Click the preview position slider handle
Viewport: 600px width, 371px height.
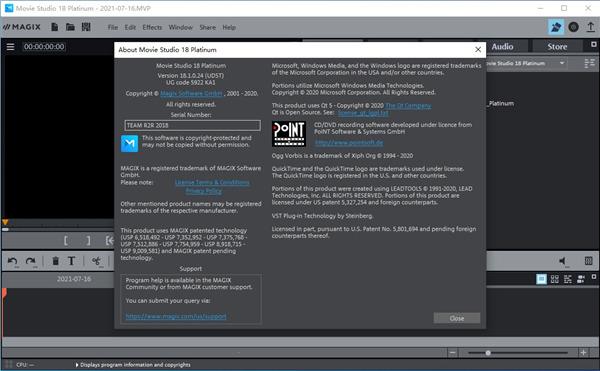tap(5, 229)
